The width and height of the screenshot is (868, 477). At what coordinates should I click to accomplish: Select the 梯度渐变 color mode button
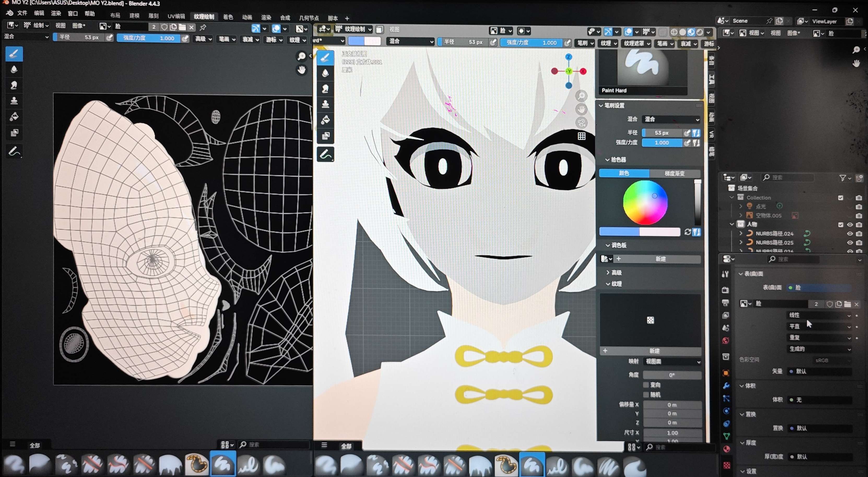coord(675,173)
